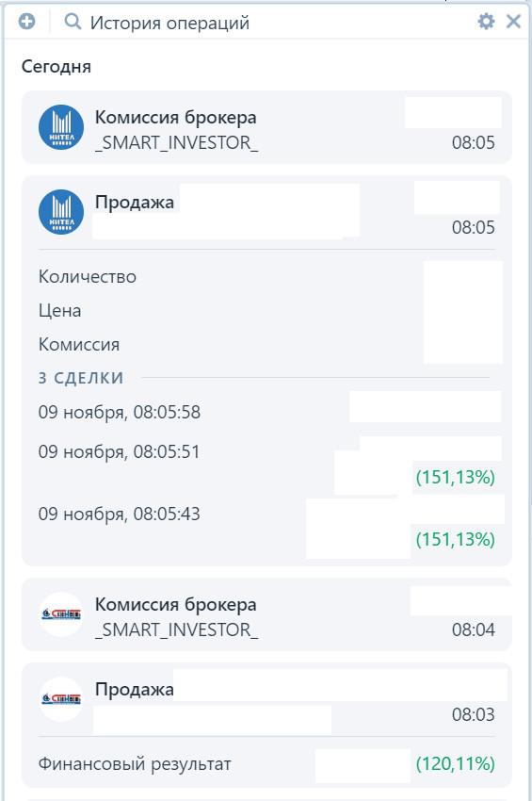Image resolution: width=532 pixels, height=801 pixels.
Task: Click the Сегодня date heading
Action: click(x=56, y=66)
